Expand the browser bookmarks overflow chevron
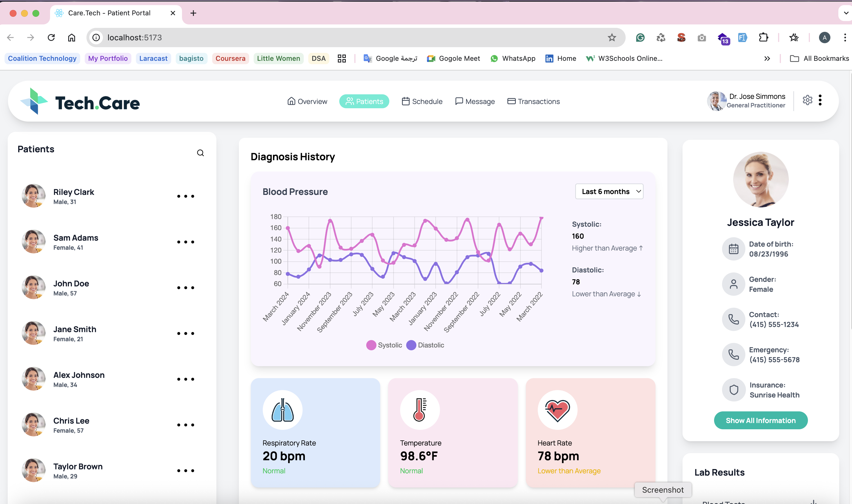Viewport: 852px width, 504px height. (x=767, y=58)
